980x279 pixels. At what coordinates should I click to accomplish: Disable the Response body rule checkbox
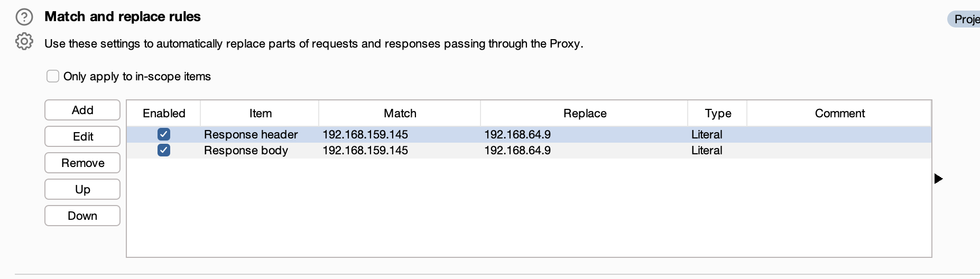(x=164, y=150)
